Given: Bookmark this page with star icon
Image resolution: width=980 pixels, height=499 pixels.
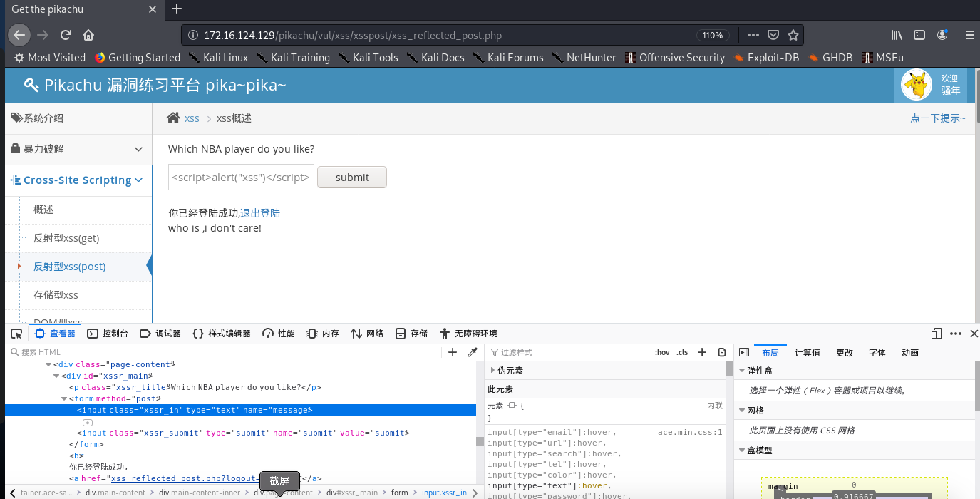Looking at the screenshot, I should click(793, 35).
